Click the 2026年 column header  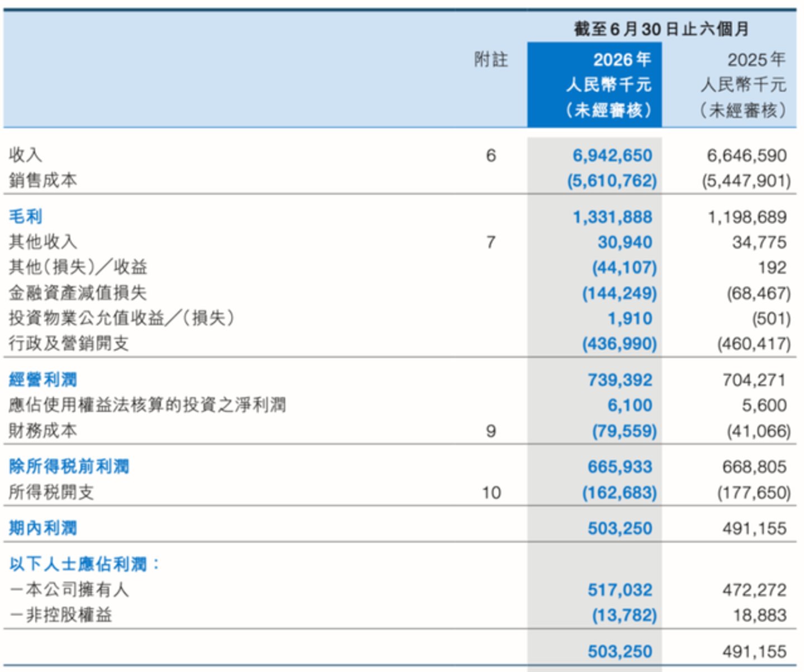pyautogui.click(x=622, y=59)
